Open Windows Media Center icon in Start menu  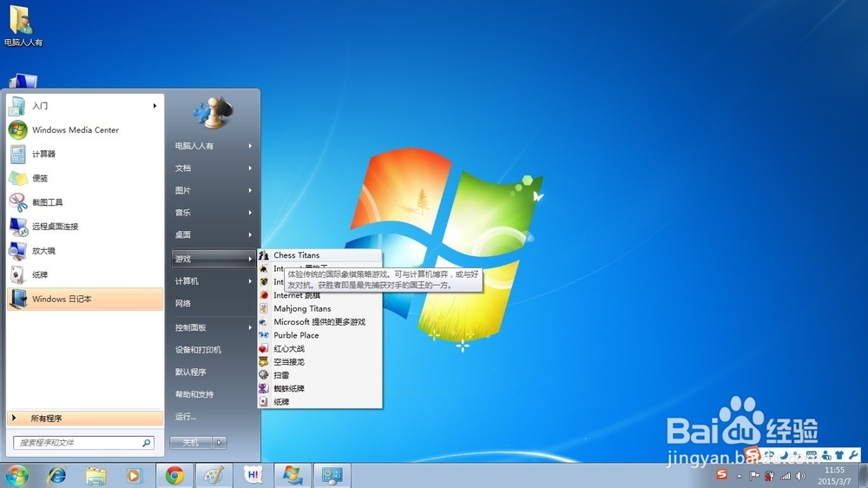pos(17,129)
